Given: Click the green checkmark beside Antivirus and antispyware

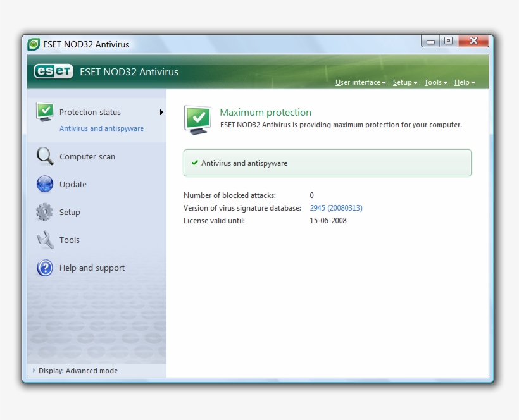Looking at the screenshot, I should [x=195, y=163].
